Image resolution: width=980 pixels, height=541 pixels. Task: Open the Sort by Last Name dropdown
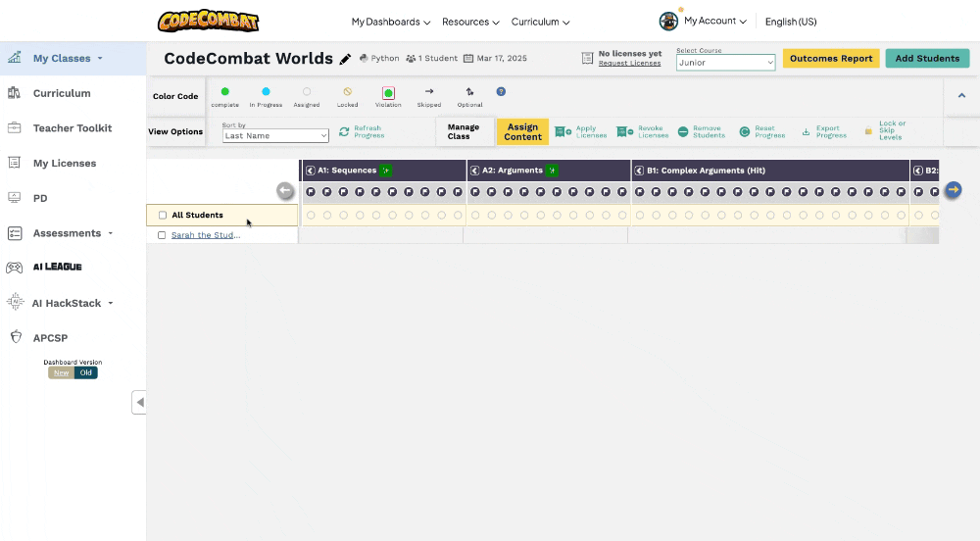pos(274,136)
